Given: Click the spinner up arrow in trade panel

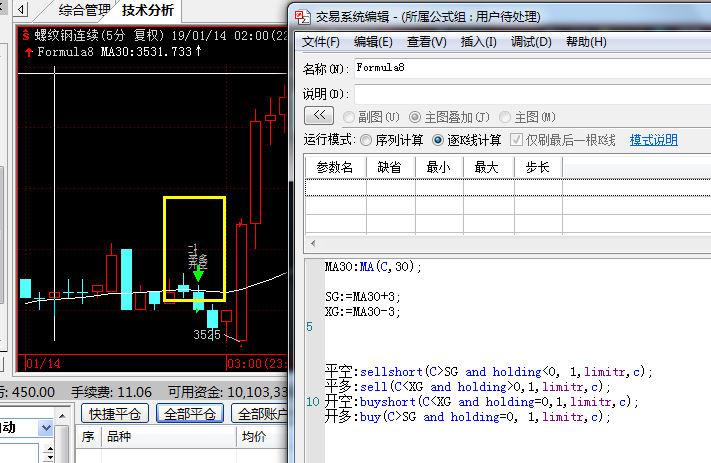Looking at the screenshot, I should [50, 448].
